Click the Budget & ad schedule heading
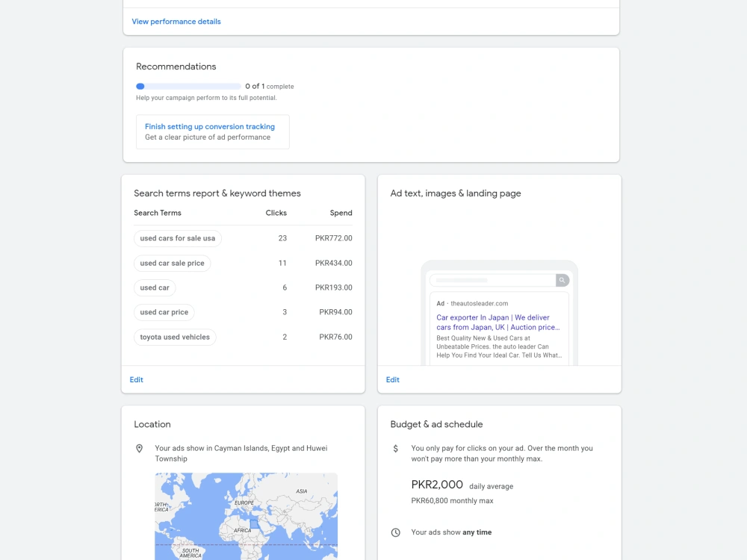The width and height of the screenshot is (747, 560). [436, 424]
